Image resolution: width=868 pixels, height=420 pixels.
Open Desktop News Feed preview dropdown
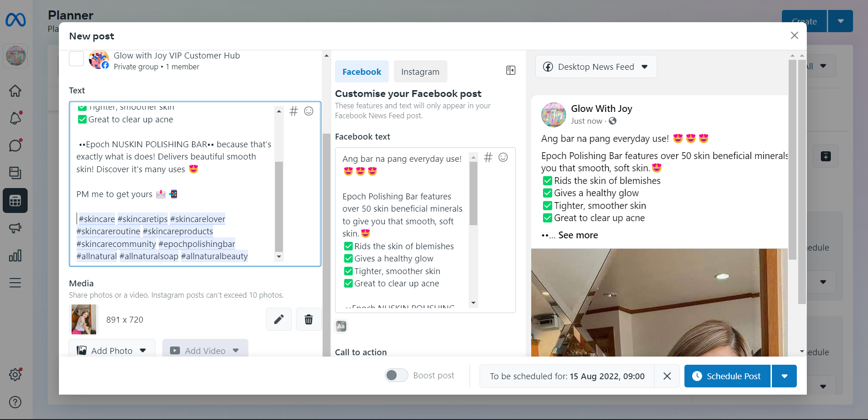596,67
